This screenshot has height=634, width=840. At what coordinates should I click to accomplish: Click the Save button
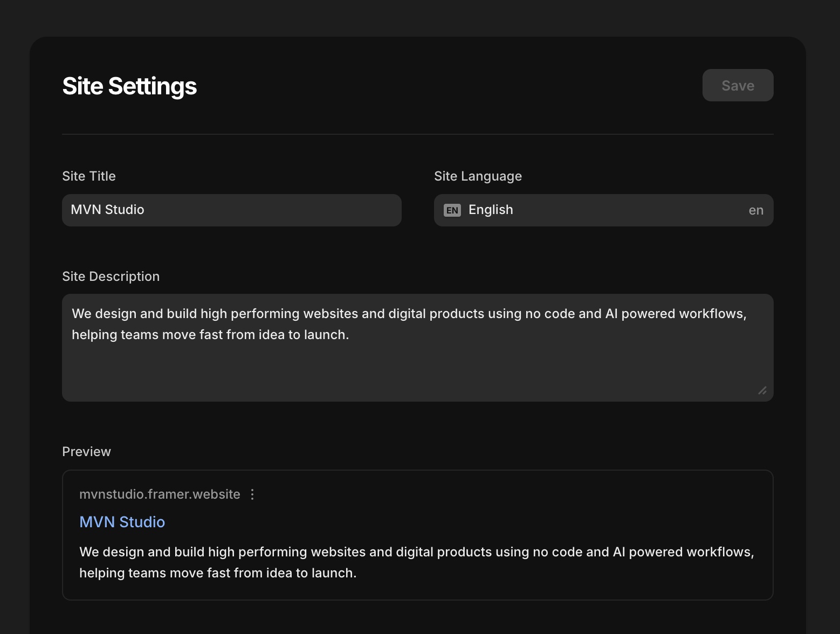tap(738, 85)
